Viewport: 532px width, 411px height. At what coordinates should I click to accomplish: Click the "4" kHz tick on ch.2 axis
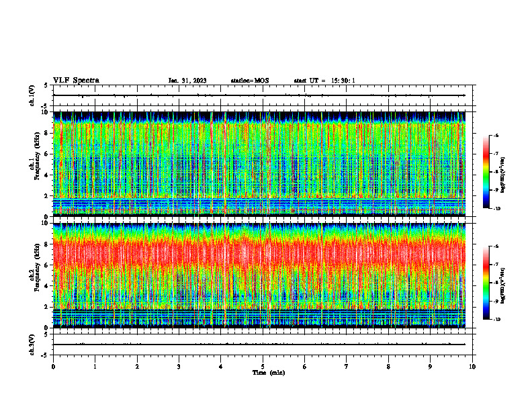tap(47, 286)
